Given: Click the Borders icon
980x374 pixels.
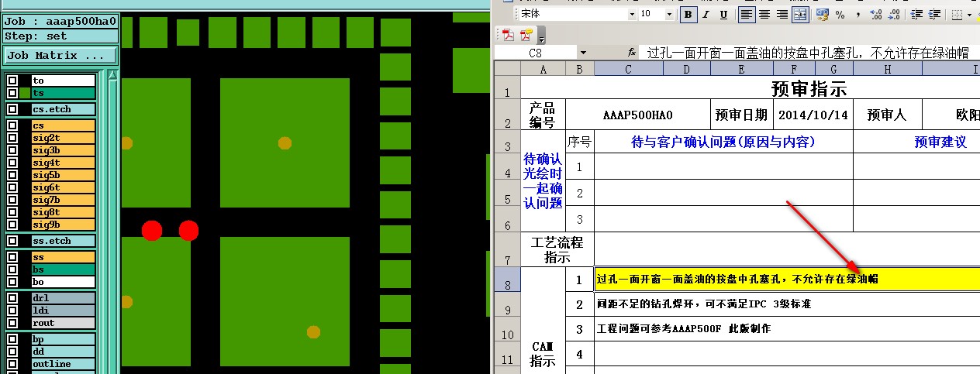Looking at the screenshot, I should click(x=957, y=14).
